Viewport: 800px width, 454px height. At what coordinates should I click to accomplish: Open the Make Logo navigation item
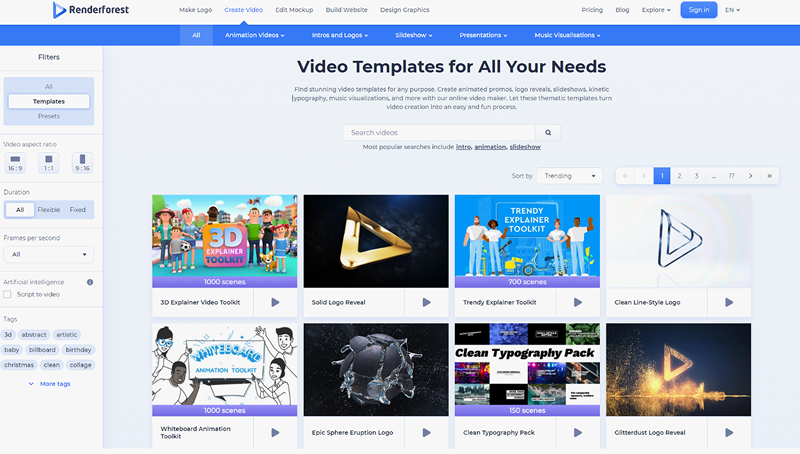195,10
